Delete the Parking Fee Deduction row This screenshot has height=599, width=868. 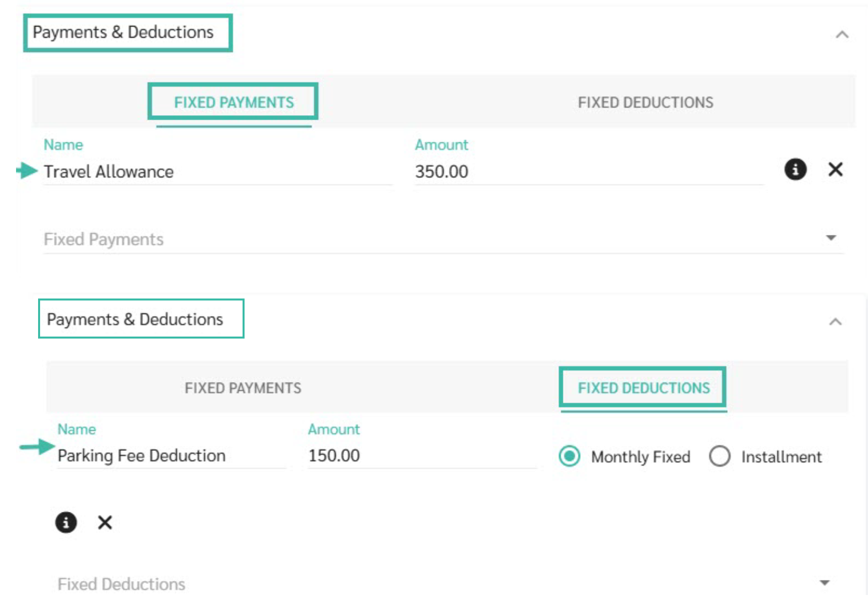pos(105,522)
